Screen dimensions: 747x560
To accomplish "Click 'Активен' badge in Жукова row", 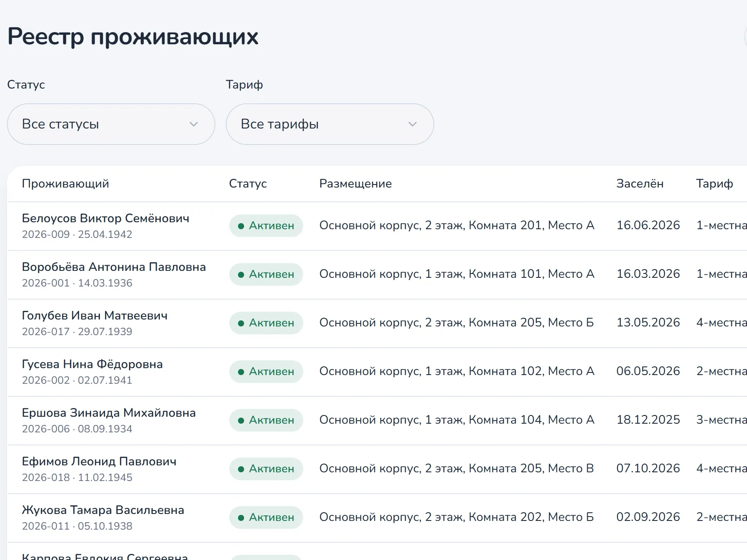I will (266, 517).
